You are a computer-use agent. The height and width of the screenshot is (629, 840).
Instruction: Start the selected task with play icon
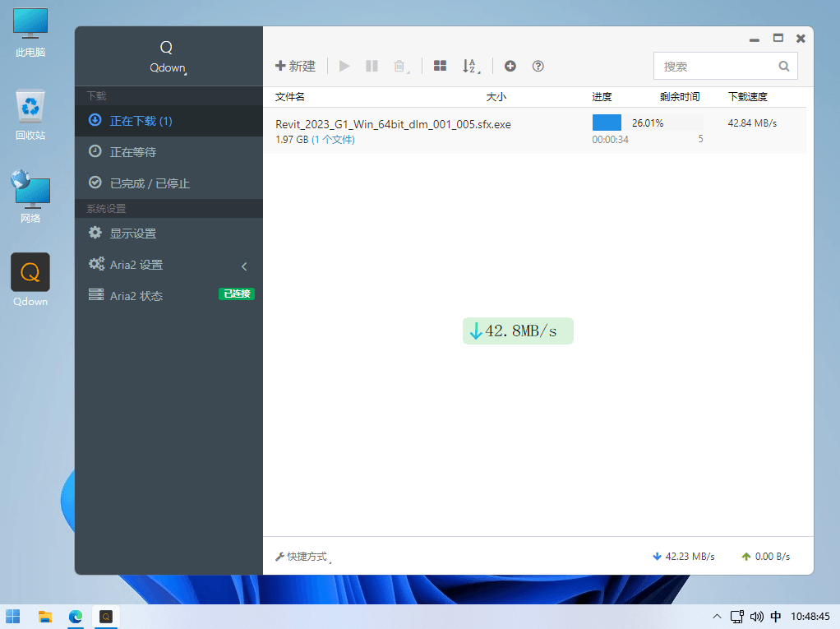[344, 66]
